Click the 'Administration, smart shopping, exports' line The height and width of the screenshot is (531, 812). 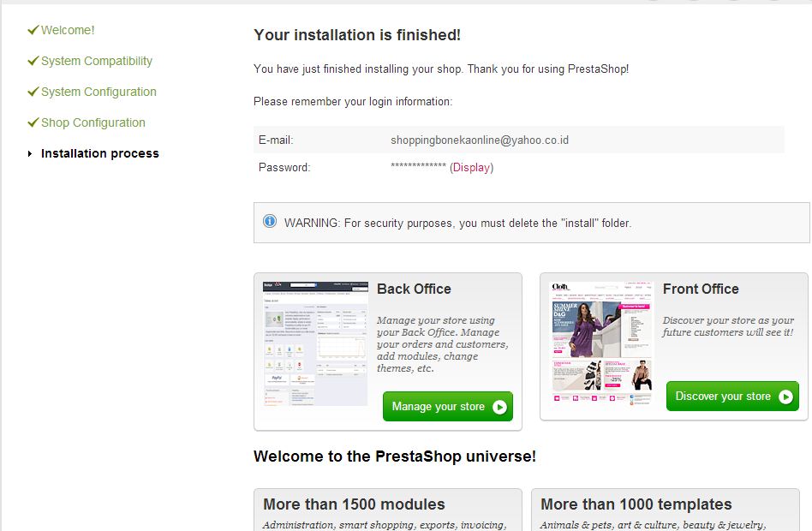(x=385, y=525)
